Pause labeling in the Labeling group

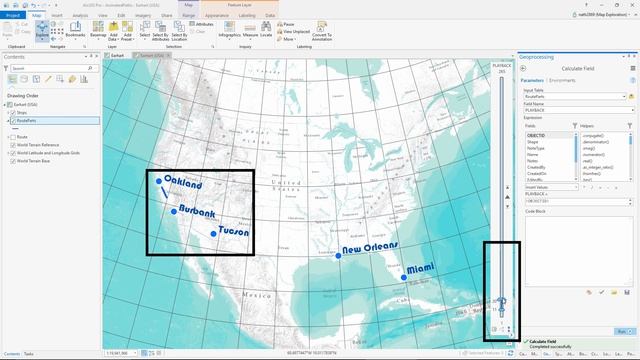pos(286,24)
